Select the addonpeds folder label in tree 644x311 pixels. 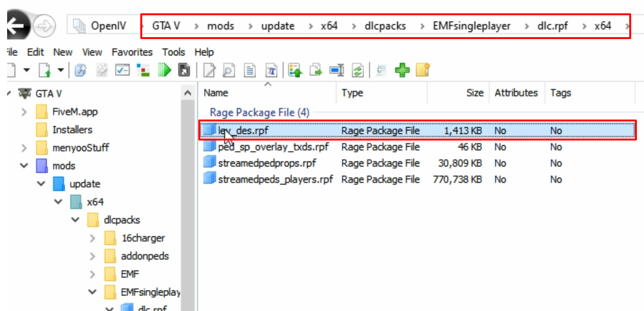145,256
